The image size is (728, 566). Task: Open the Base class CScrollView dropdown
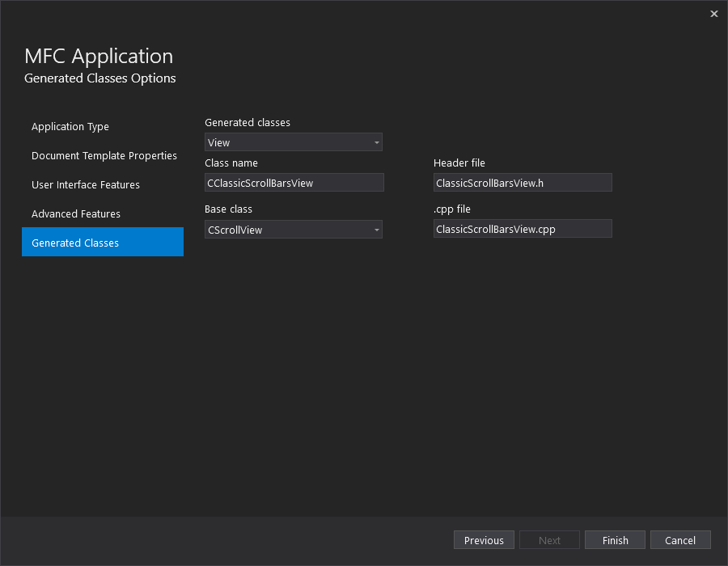click(x=294, y=230)
